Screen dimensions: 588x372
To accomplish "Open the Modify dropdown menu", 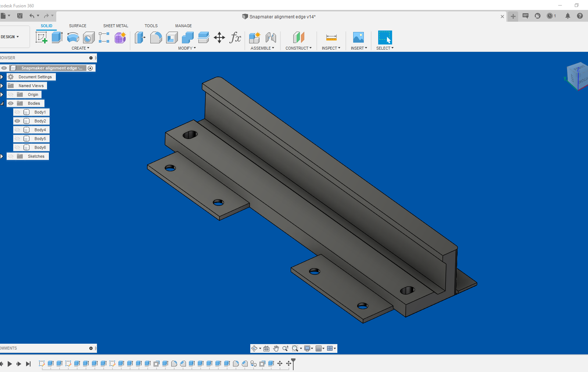I will [x=187, y=48].
